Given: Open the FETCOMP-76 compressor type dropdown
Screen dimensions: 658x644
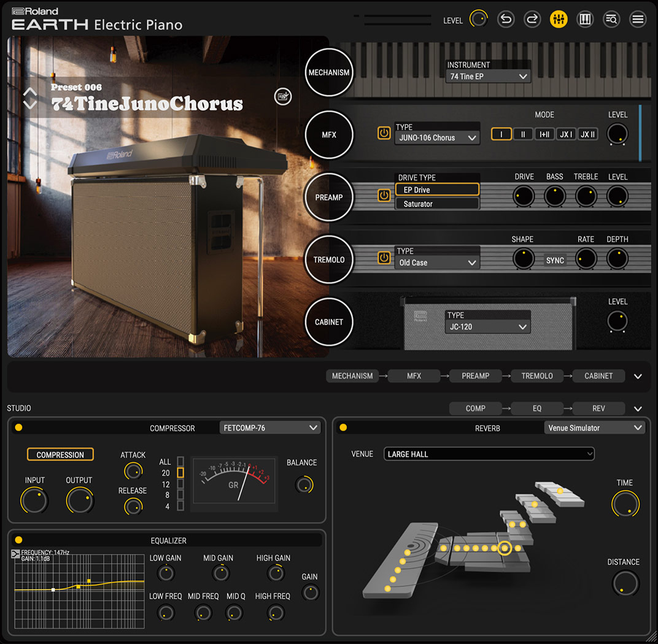Looking at the screenshot, I should click(x=270, y=427).
